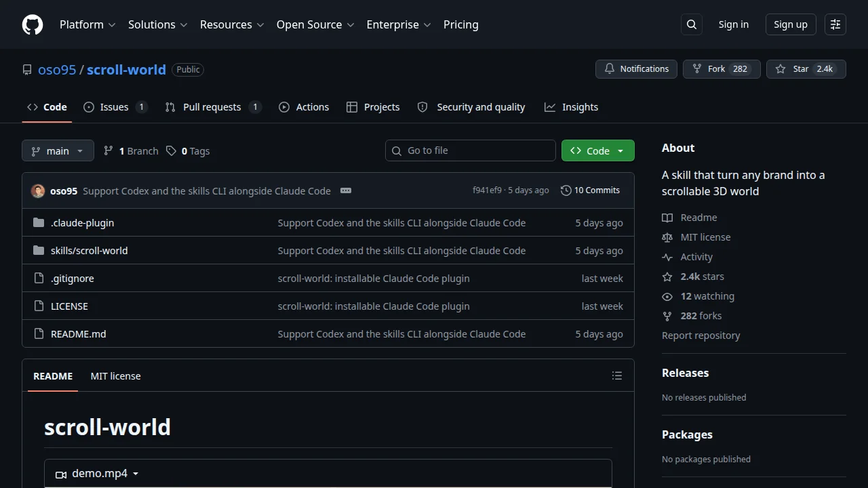This screenshot has width=868, height=488.
Task: Switch to the Code tab
Action: point(47,107)
